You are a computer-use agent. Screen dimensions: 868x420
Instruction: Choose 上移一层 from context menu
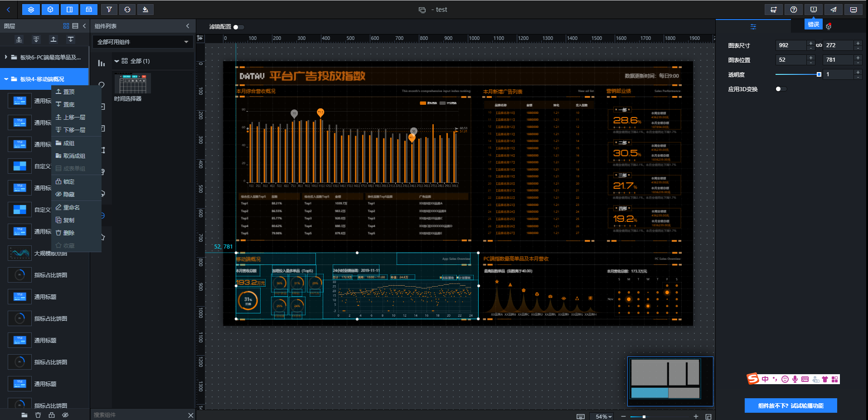pos(76,117)
